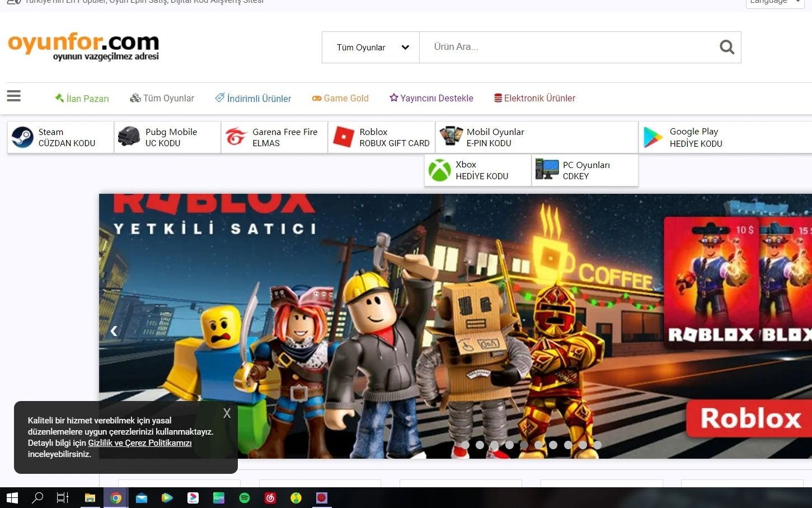Select the last carousel dot indicator

[598, 445]
